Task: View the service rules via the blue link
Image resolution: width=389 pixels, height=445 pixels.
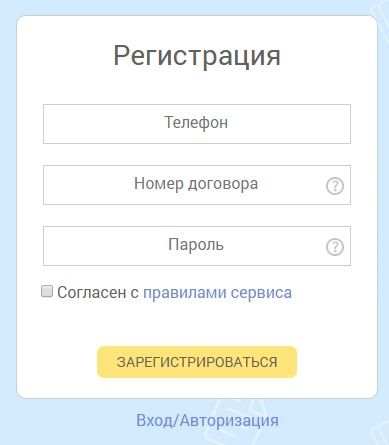Action: tap(217, 293)
